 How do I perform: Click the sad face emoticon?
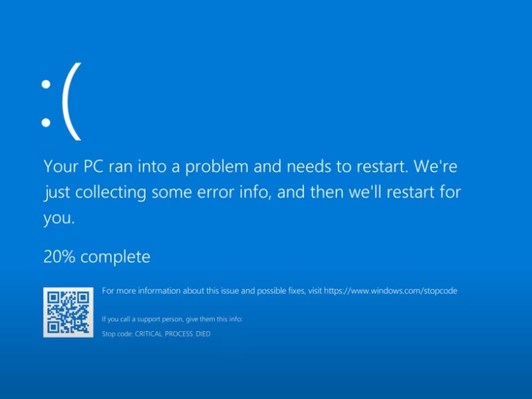pos(61,102)
